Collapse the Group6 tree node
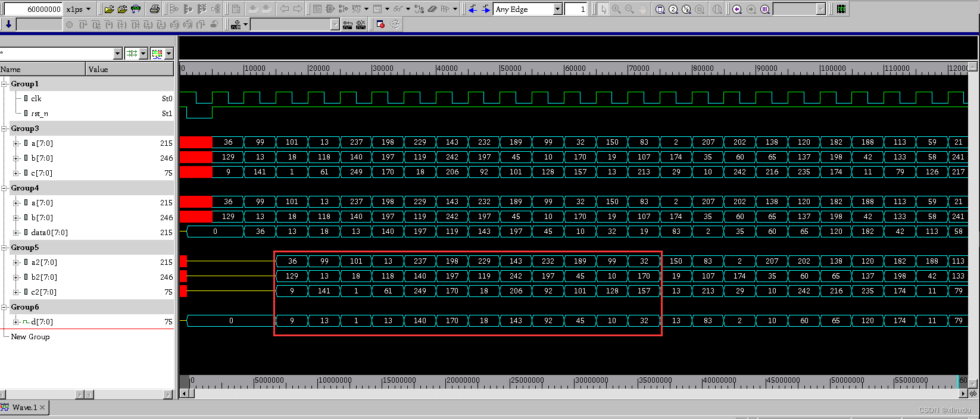 tap(5, 307)
